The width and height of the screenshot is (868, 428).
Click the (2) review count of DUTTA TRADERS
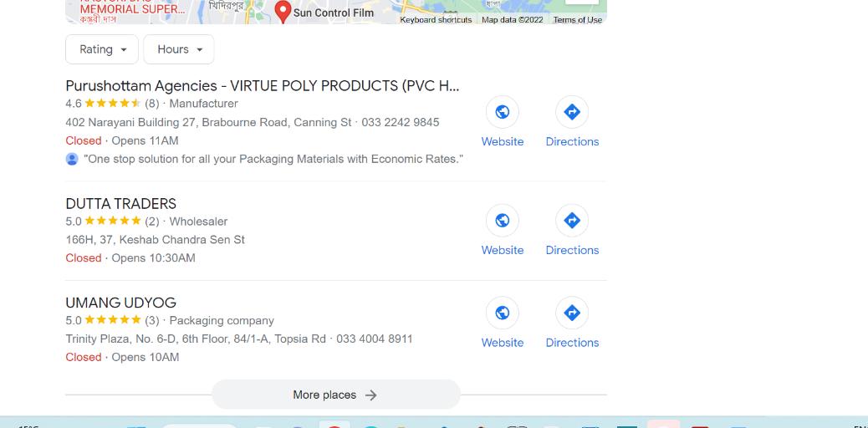coord(151,222)
